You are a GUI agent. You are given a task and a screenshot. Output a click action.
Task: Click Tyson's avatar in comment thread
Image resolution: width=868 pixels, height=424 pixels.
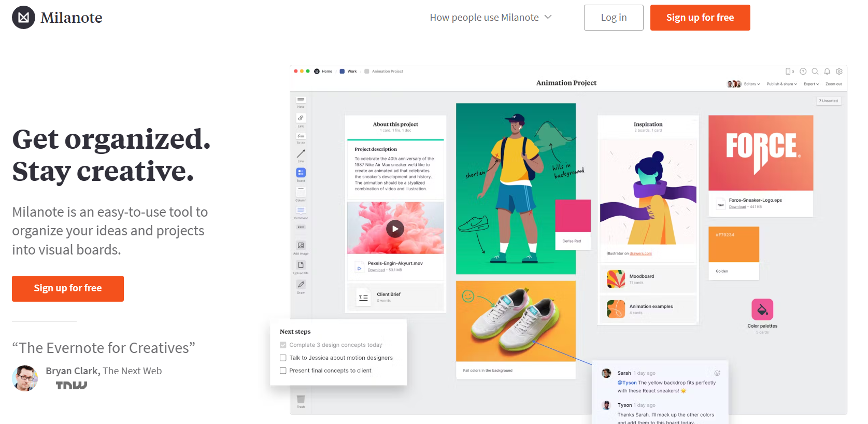[x=606, y=405]
